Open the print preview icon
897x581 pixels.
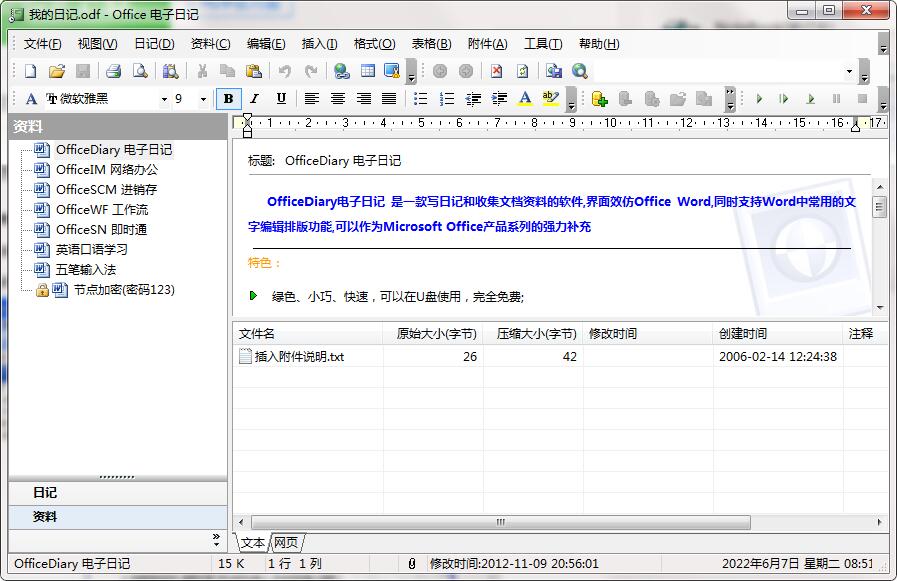[141, 71]
